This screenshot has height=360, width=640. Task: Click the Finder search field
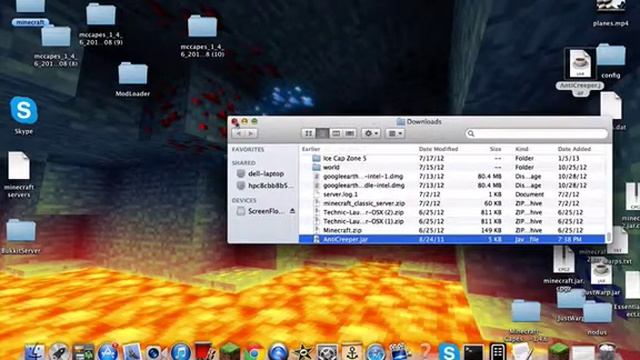(536, 133)
